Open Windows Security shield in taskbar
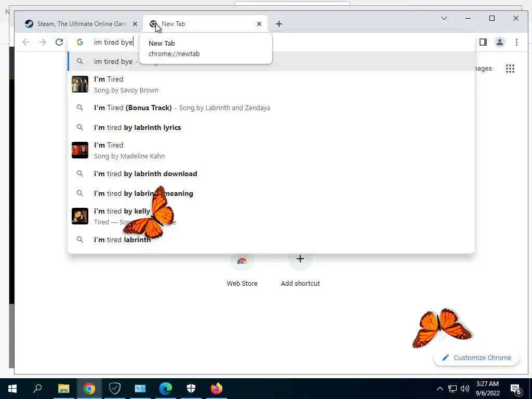 coord(191,389)
